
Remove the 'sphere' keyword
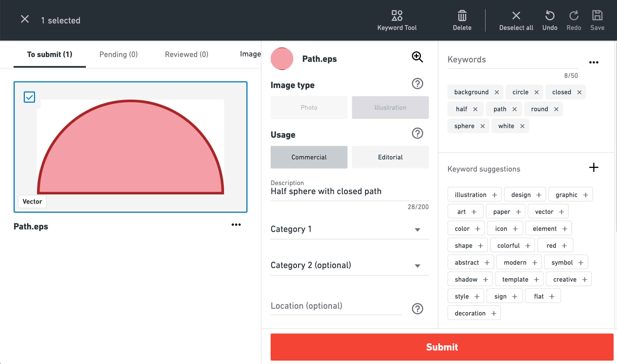483,126
